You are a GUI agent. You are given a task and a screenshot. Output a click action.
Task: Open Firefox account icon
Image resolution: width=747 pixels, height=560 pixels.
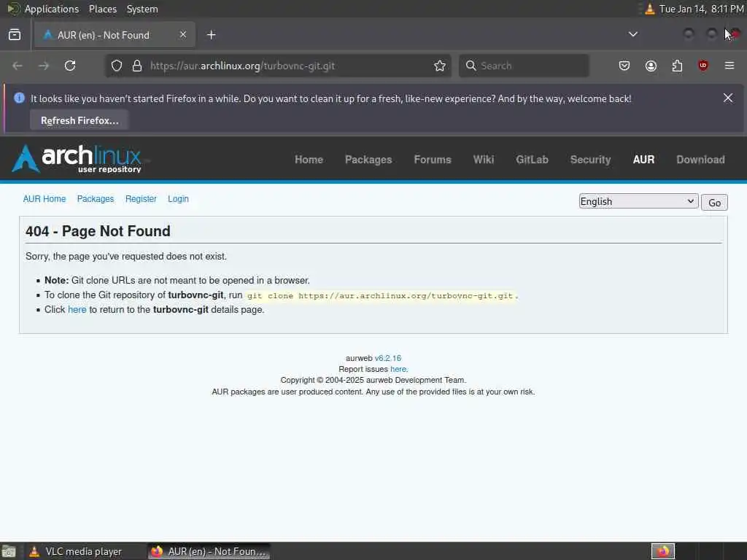[651, 66]
